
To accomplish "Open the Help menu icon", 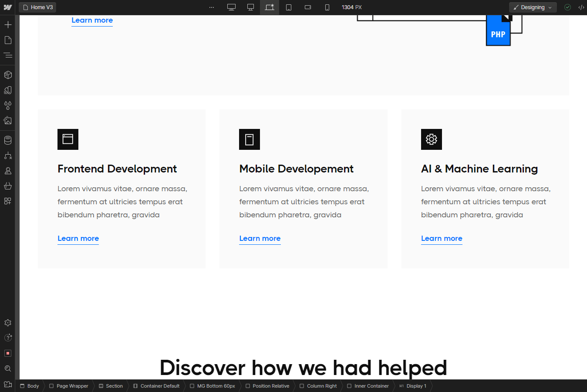I will click(x=8, y=337).
